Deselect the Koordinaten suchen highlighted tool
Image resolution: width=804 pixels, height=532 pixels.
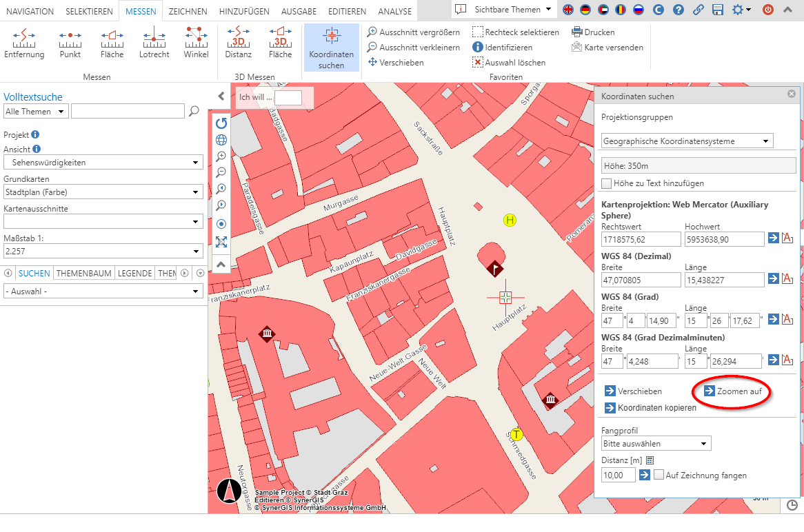[333, 47]
